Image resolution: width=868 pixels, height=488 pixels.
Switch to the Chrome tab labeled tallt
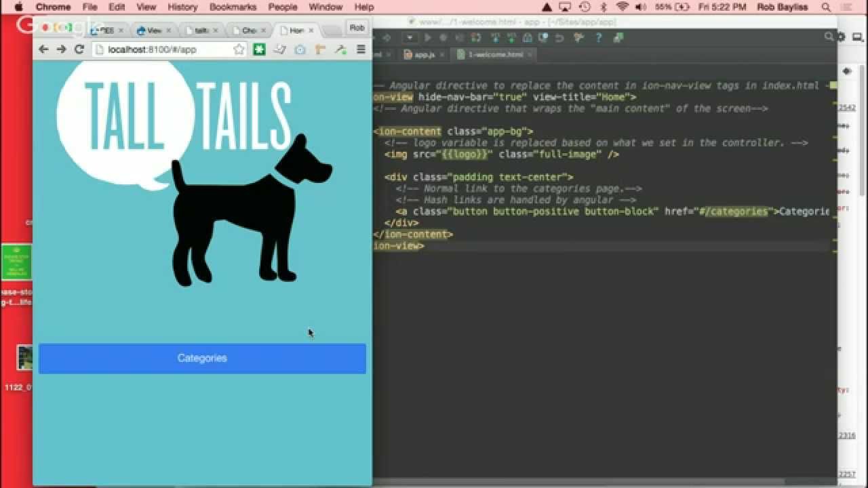pyautogui.click(x=201, y=30)
